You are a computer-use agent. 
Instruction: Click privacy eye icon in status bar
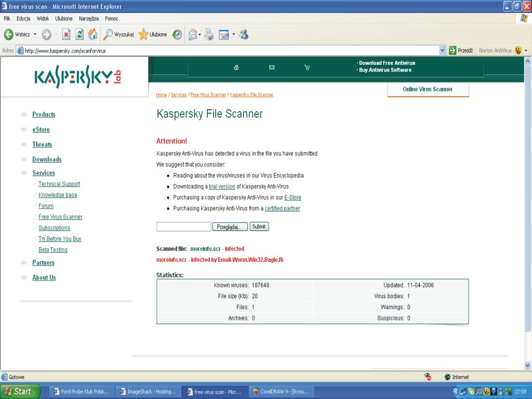click(x=428, y=377)
